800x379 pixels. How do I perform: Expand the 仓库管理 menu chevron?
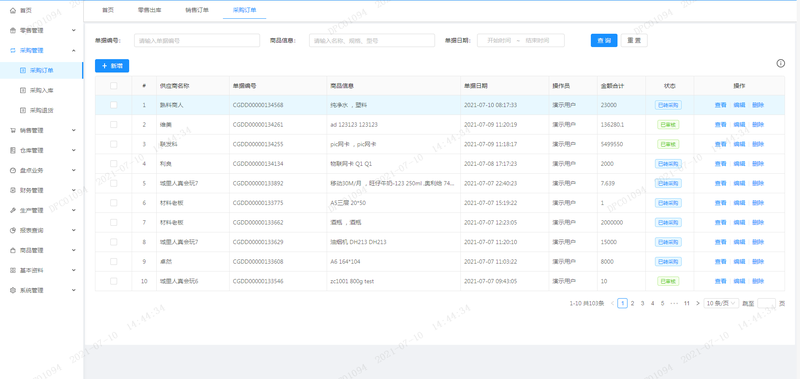point(73,150)
